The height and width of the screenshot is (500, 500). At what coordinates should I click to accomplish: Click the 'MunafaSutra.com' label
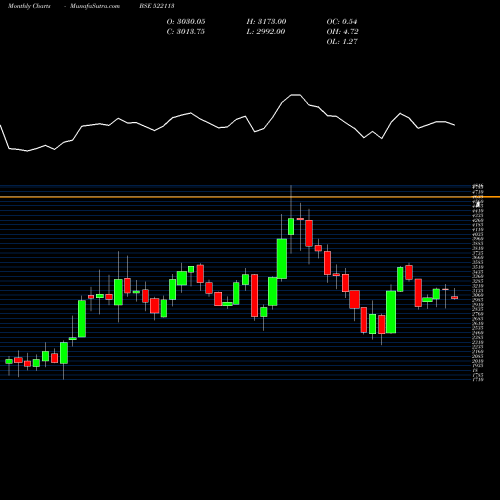[95, 6]
